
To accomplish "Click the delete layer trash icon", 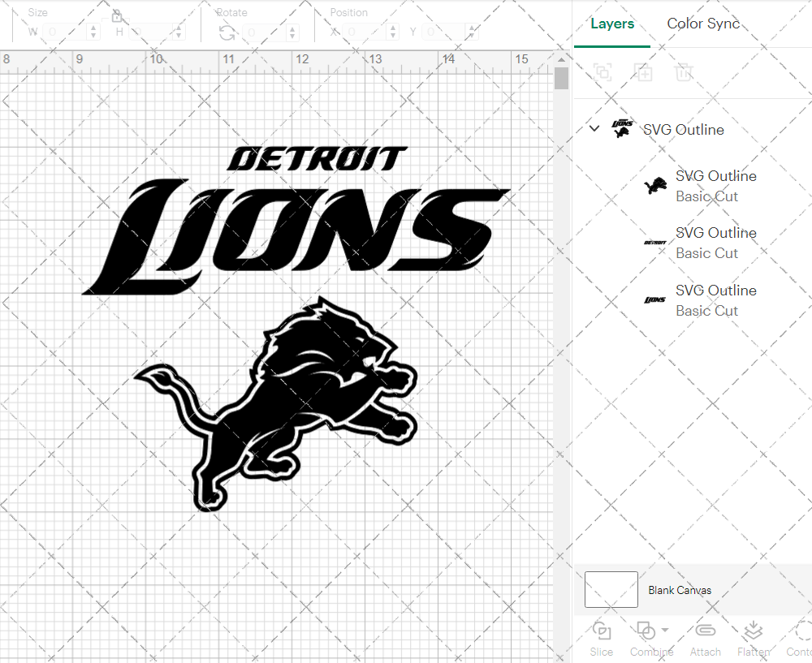I will pyautogui.click(x=684, y=72).
